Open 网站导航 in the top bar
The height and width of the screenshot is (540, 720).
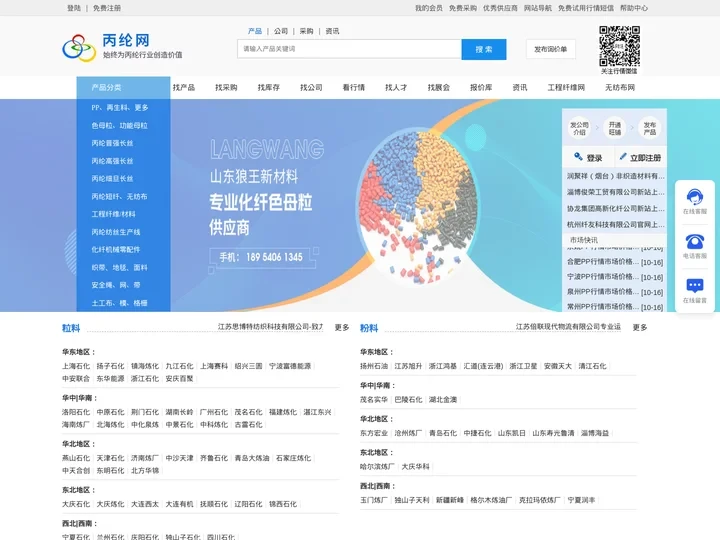538,8
